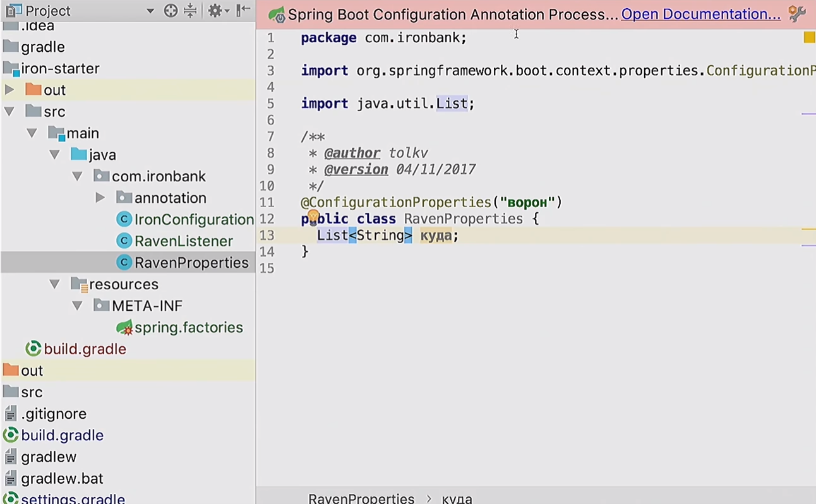Open the wrench settings icon in notification bar
This screenshot has width=816, height=504.
[x=797, y=14]
